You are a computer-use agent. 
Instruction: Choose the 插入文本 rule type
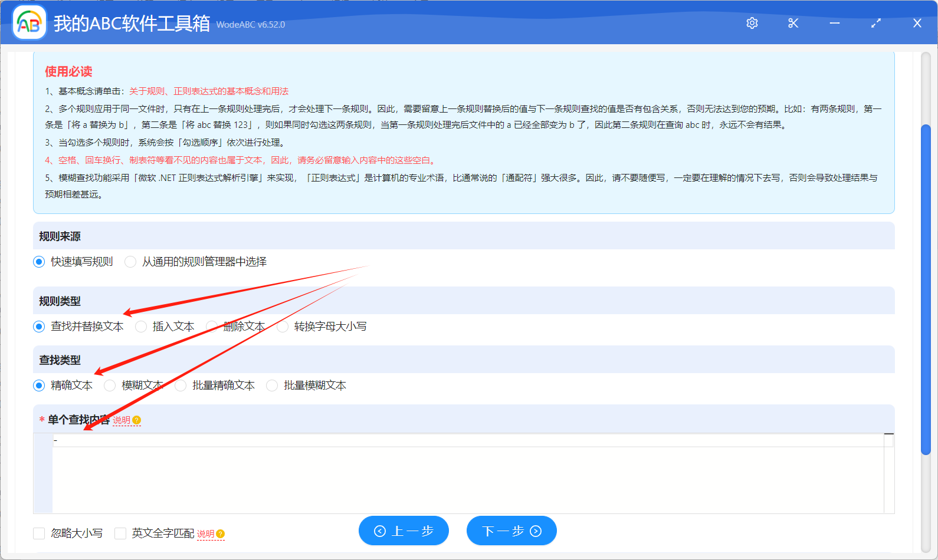[x=141, y=327]
